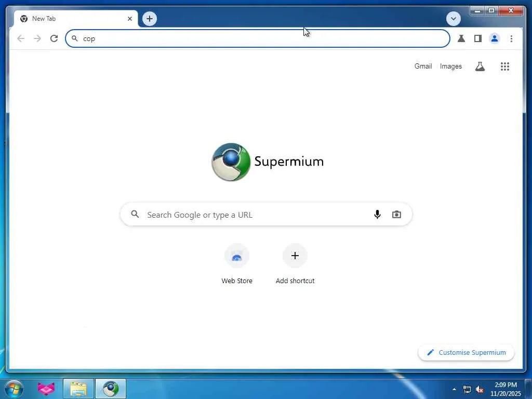This screenshot has height=399, width=532.
Task: Open the three-dot browser menu
Action: coord(511,38)
